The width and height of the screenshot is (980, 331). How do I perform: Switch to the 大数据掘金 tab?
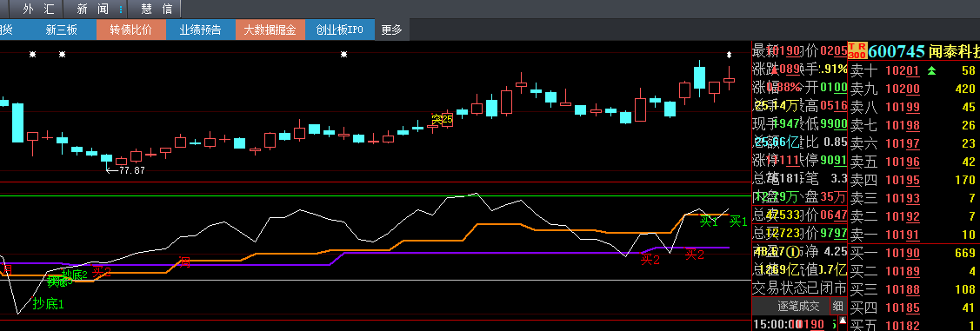tap(270, 30)
